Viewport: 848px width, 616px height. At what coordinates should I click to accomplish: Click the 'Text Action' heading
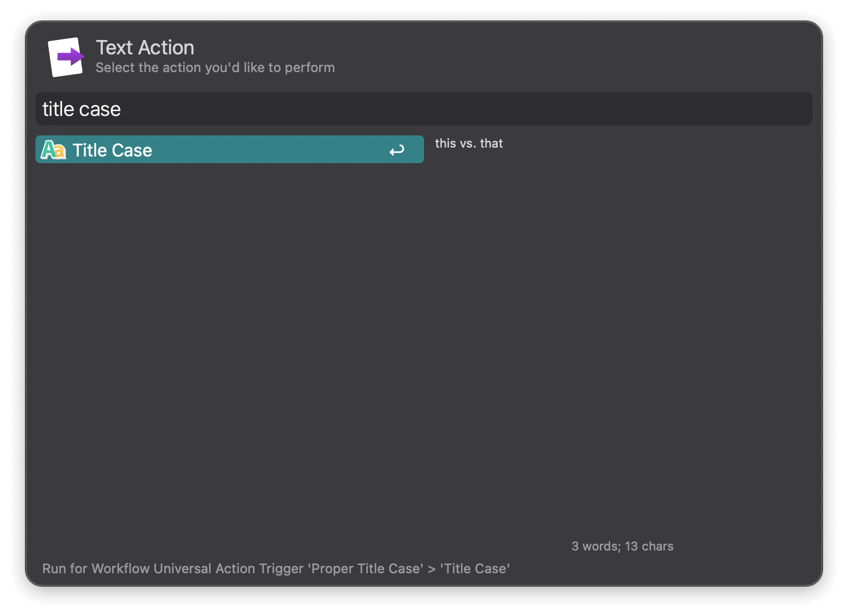145,48
